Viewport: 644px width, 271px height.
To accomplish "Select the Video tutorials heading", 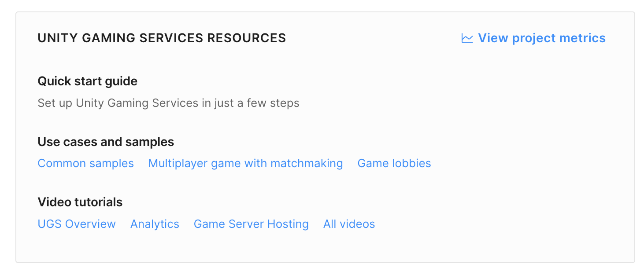I will click(x=80, y=202).
